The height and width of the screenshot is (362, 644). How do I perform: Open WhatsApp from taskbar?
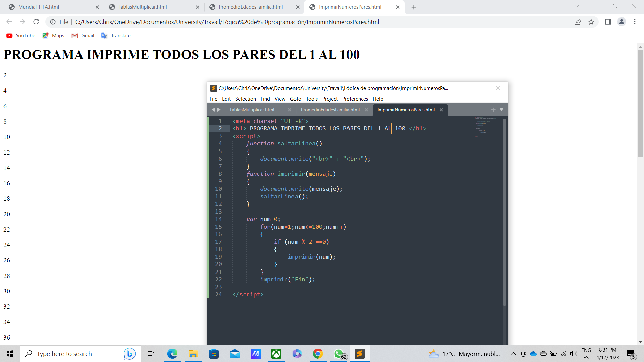point(339,354)
